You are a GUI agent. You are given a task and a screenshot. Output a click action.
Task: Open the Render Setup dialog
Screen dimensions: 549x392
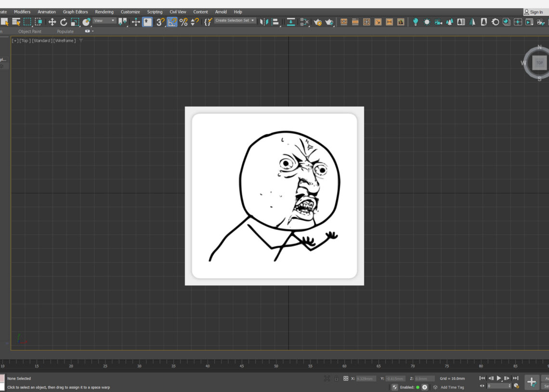click(319, 22)
